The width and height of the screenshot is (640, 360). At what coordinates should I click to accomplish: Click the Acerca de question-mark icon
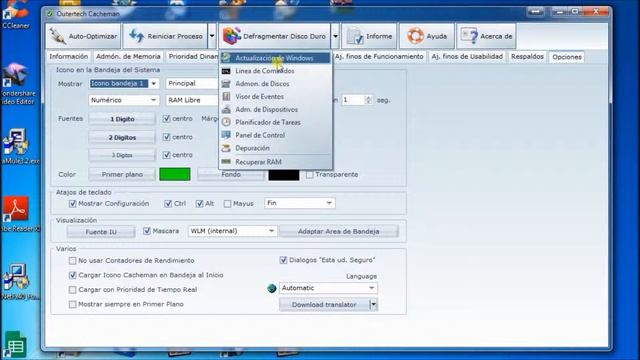[x=469, y=36]
